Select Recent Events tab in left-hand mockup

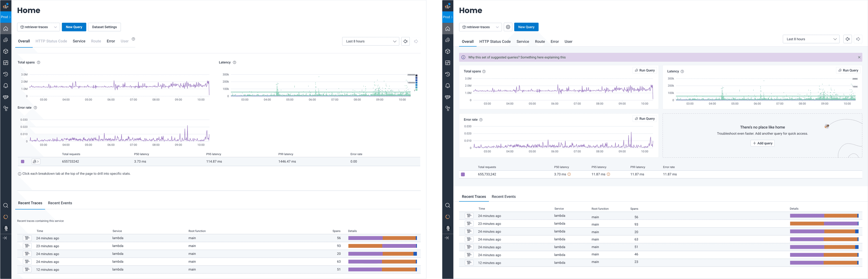tap(60, 203)
